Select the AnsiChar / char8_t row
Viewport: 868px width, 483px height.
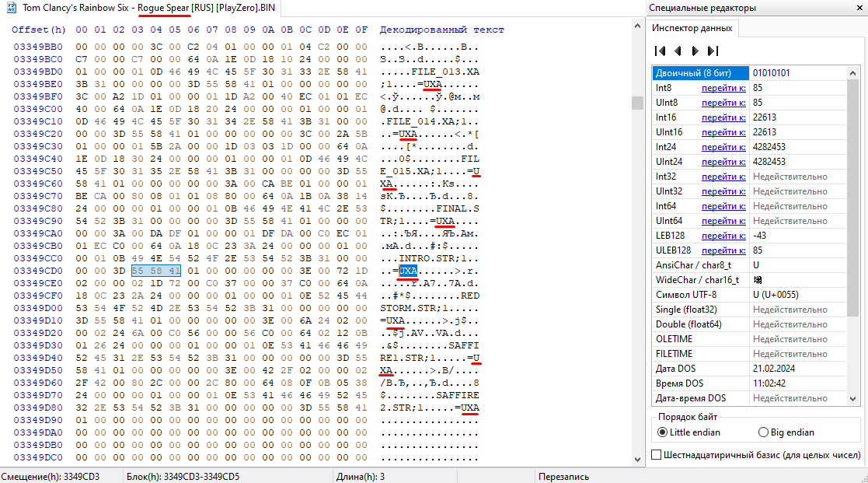(750, 265)
